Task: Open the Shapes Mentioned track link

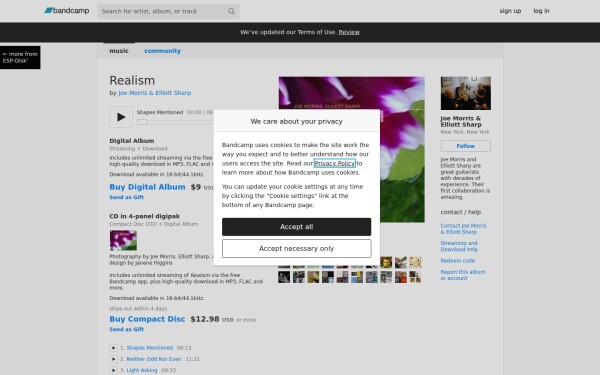Action: coord(150,348)
